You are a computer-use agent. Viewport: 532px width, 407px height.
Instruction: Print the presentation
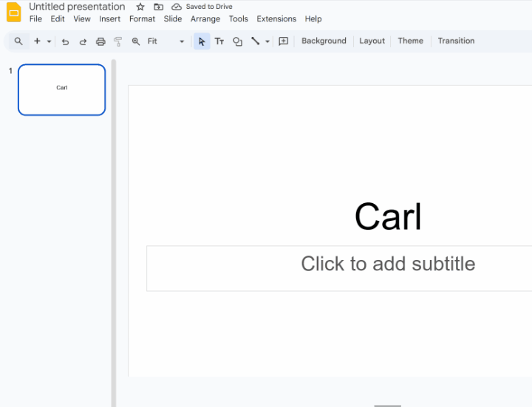100,41
